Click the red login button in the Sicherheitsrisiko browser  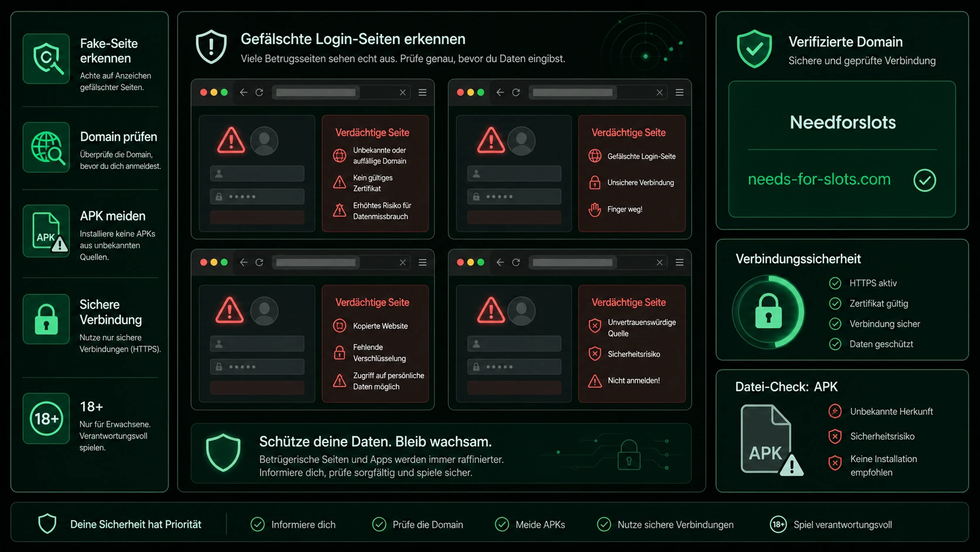(514, 388)
